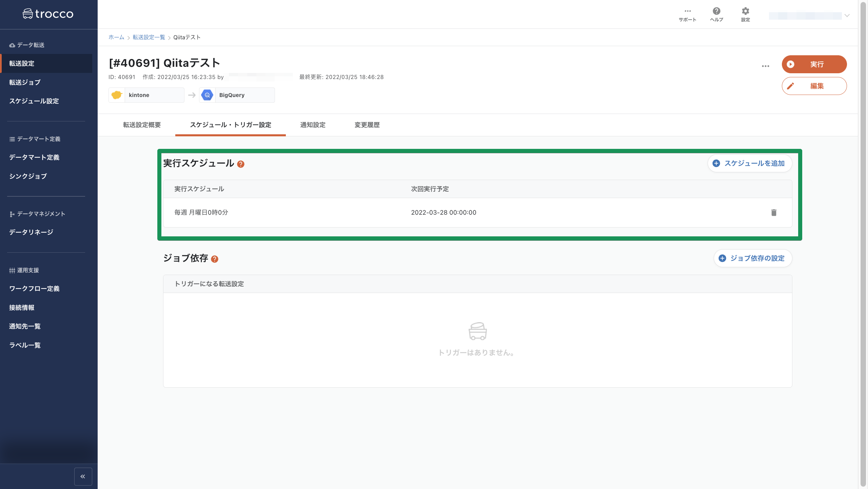This screenshot has width=868, height=489.
Task: Click the 実行スケジュール column header in the table
Action: [199, 189]
